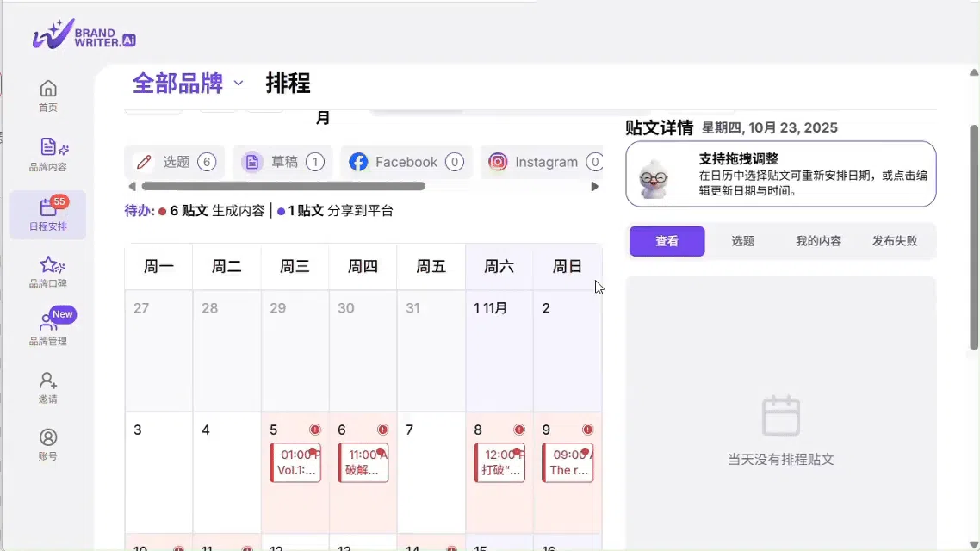Collapse filters using the left arrow chevron
Screen dimensions: 980x551
[x=131, y=185]
